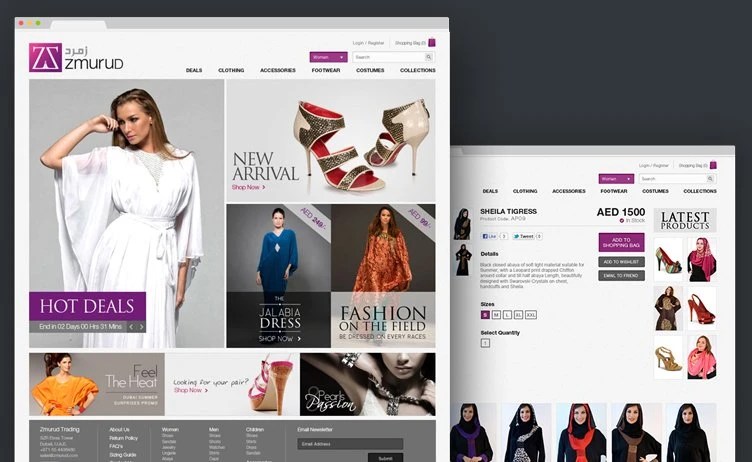The width and height of the screenshot is (752, 462).
Task: Click the Feel The Heat banner
Action: click(96, 384)
